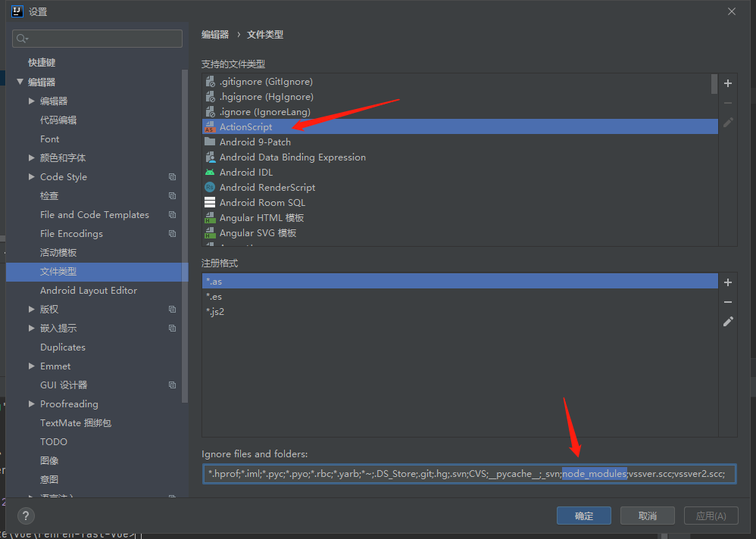The height and width of the screenshot is (539, 756).
Task: Click the Android 9-Patch folder icon
Action: [x=210, y=142]
